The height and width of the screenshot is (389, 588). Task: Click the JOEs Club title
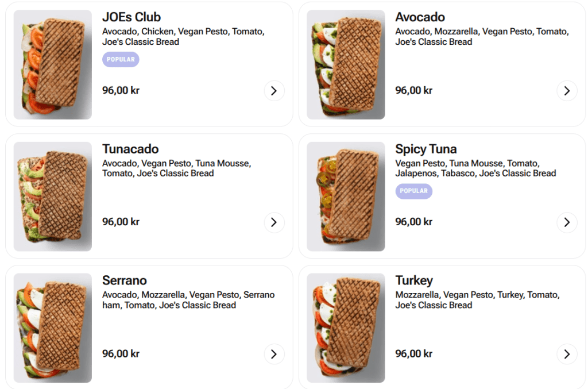pos(131,17)
